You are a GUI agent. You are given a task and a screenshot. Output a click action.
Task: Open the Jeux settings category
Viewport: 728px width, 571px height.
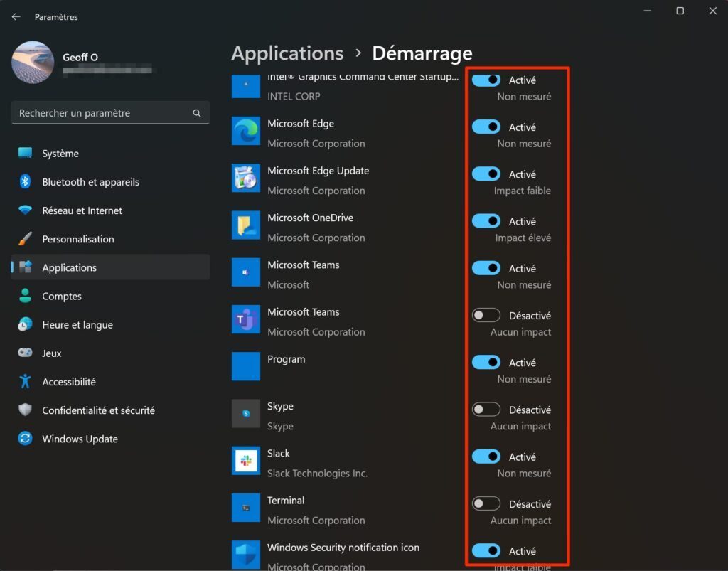click(110, 353)
